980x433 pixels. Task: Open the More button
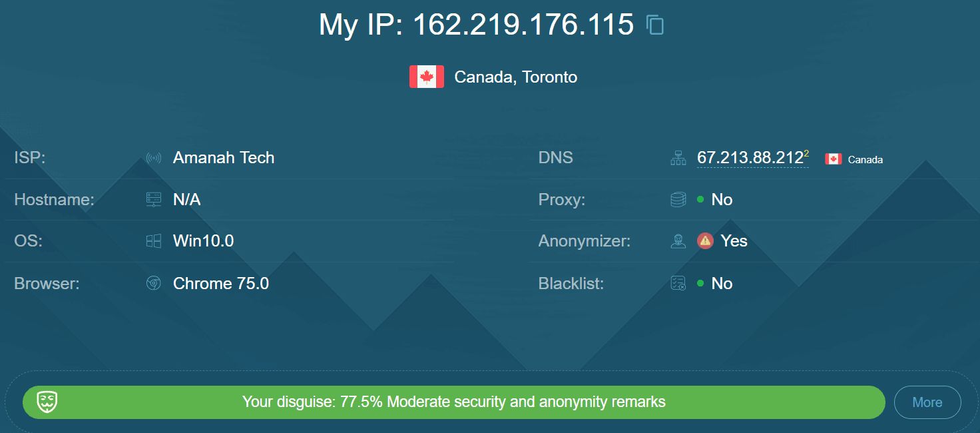(x=927, y=402)
